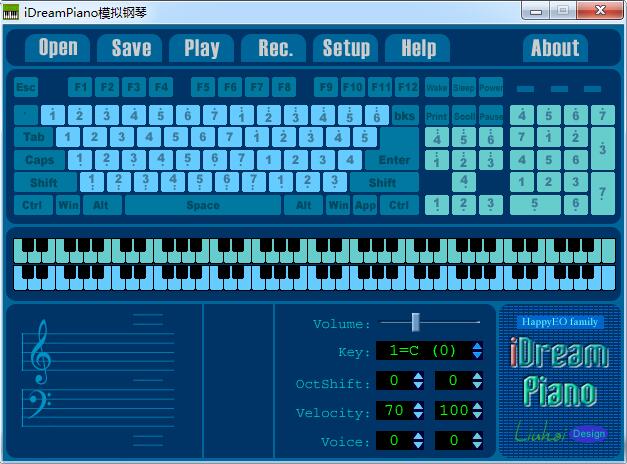The height and width of the screenshot is (464, 627).
Task: Click the App key
Action: click(365, 205)
